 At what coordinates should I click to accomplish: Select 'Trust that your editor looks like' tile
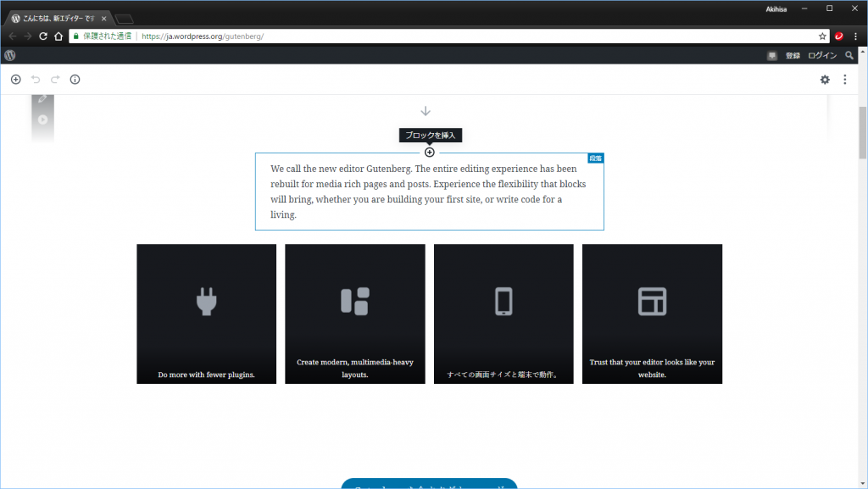pos(652,314)
